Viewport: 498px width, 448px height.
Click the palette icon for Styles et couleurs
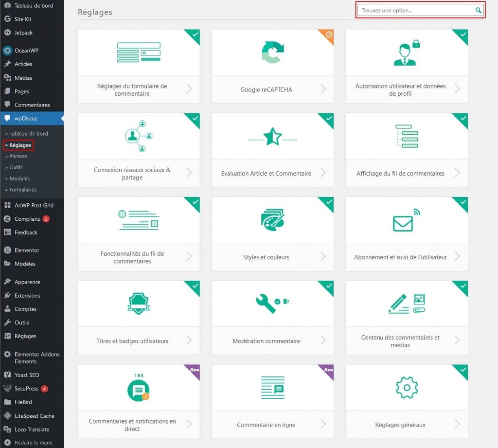tap(272, 220)
